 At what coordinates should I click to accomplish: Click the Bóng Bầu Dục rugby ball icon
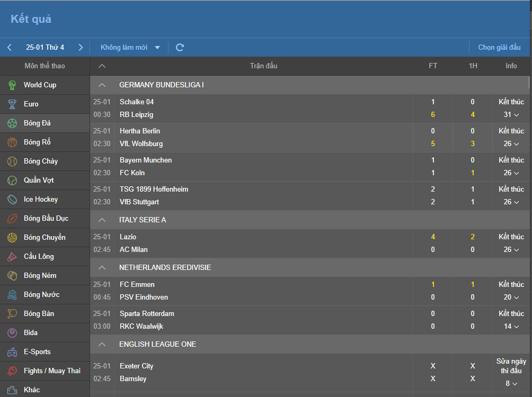point(12,218)
